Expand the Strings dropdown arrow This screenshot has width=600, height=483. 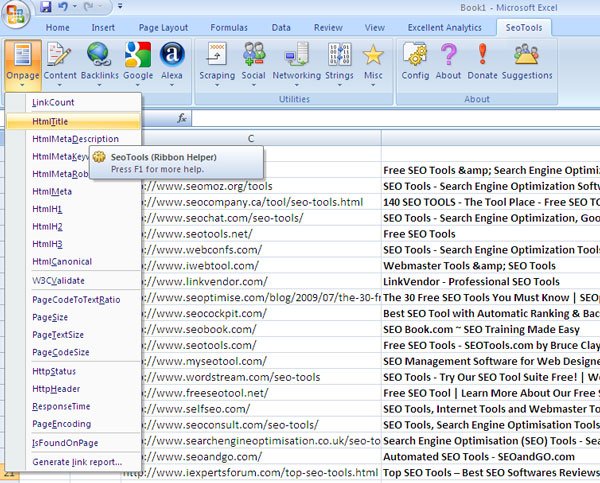click(x=339, y=85)
